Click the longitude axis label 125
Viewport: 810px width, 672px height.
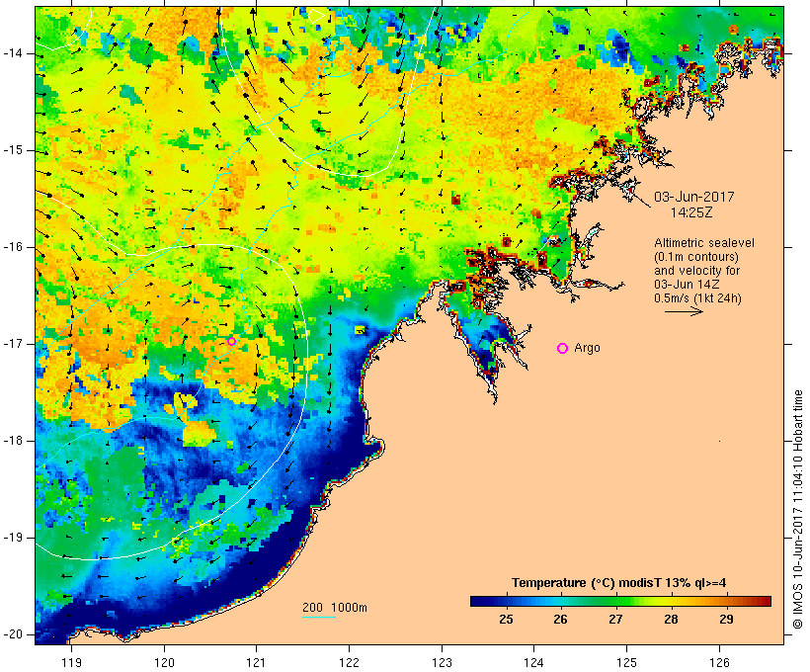pyautogui.click(x=626, y=663)
